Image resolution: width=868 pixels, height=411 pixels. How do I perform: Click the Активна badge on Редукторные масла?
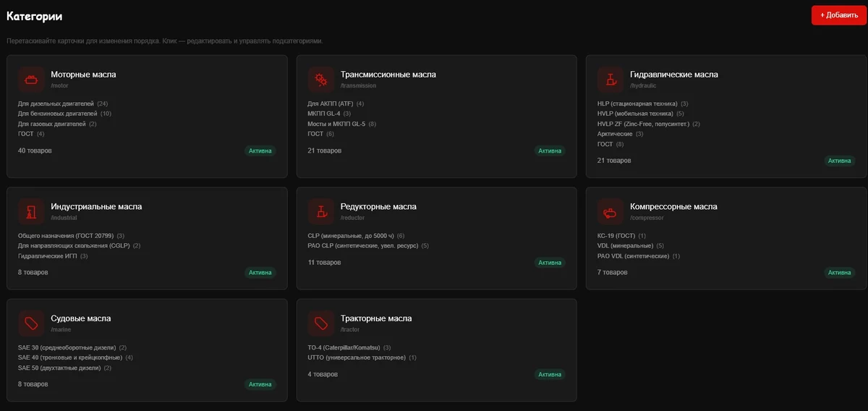tap(550, 263)
